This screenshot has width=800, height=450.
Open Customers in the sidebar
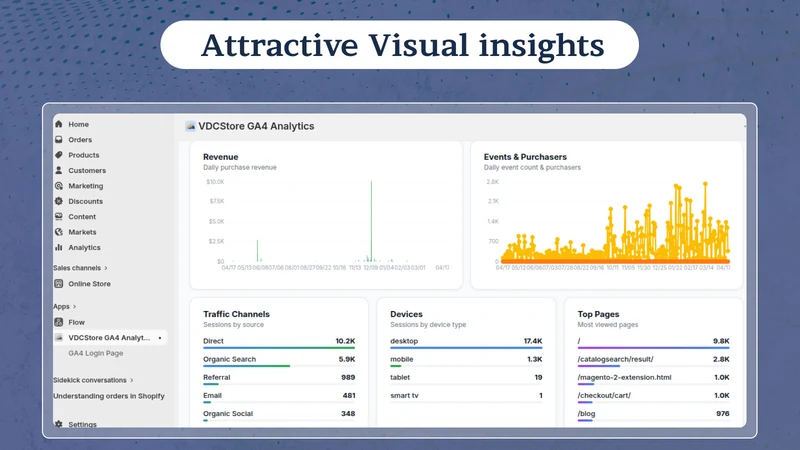click(87, 170)
